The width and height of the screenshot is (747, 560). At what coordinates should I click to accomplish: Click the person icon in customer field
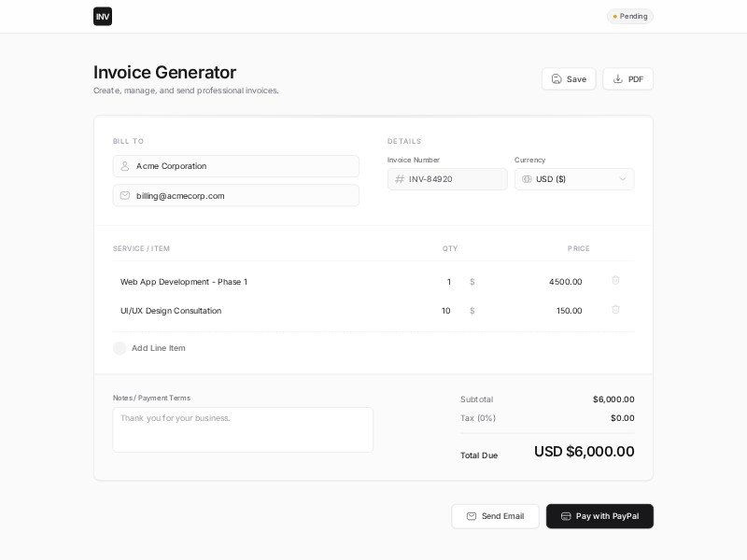click(x=125, y=166)
